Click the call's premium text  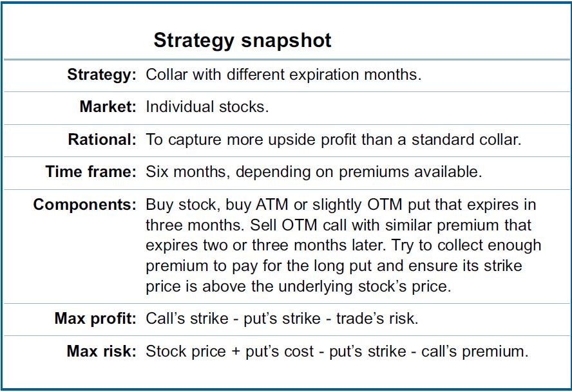click(x=475, y=352)
